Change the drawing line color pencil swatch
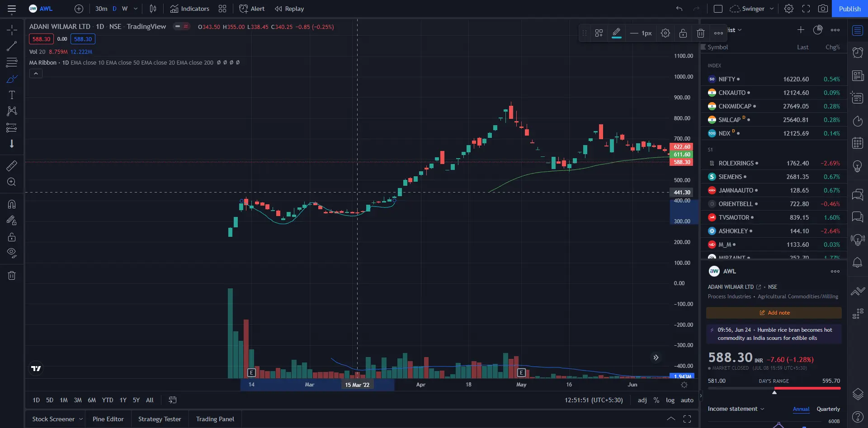The image size is (868, 428). coord(616,33)
